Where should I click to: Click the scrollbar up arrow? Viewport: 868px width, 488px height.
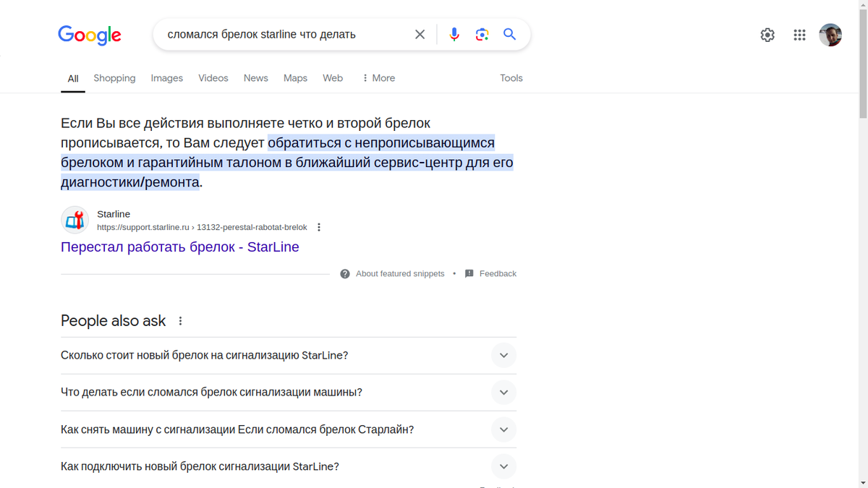click(x=863, y=4)
